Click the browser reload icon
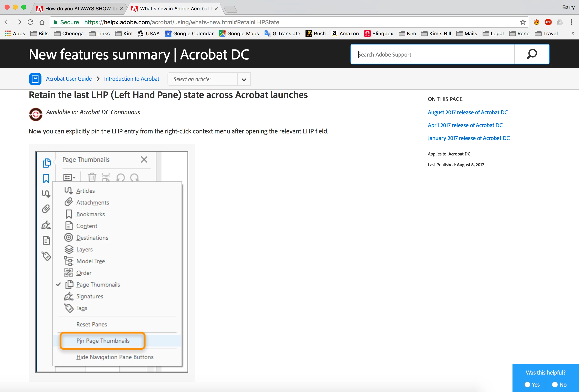The image size is (579, 392). pyautogui.click(x=30, y=22)
